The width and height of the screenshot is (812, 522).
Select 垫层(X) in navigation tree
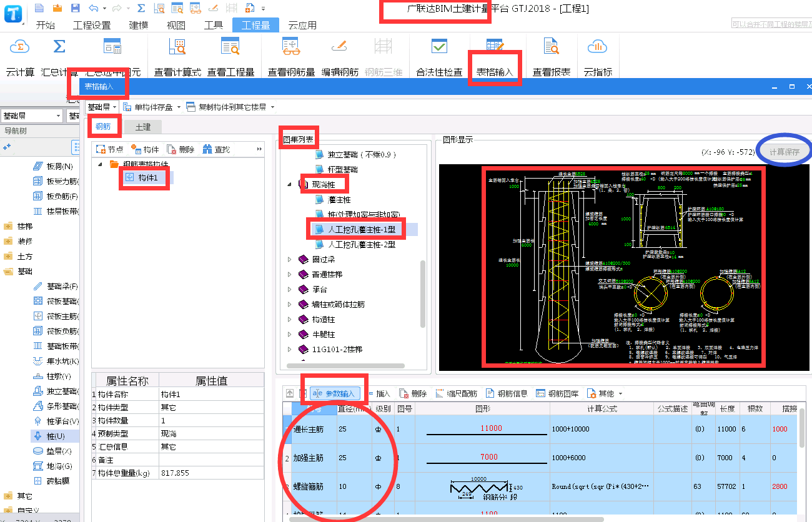51,451
